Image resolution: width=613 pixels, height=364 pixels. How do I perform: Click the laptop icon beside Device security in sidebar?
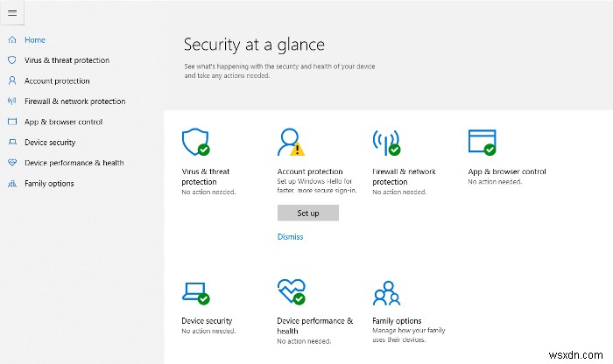point(12,142)
